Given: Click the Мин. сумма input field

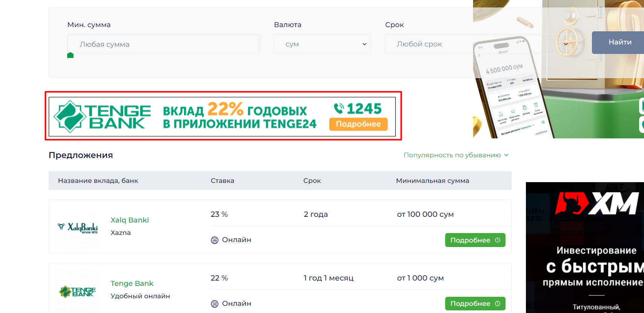Looking at the screenshot, I should pos(163,44).
